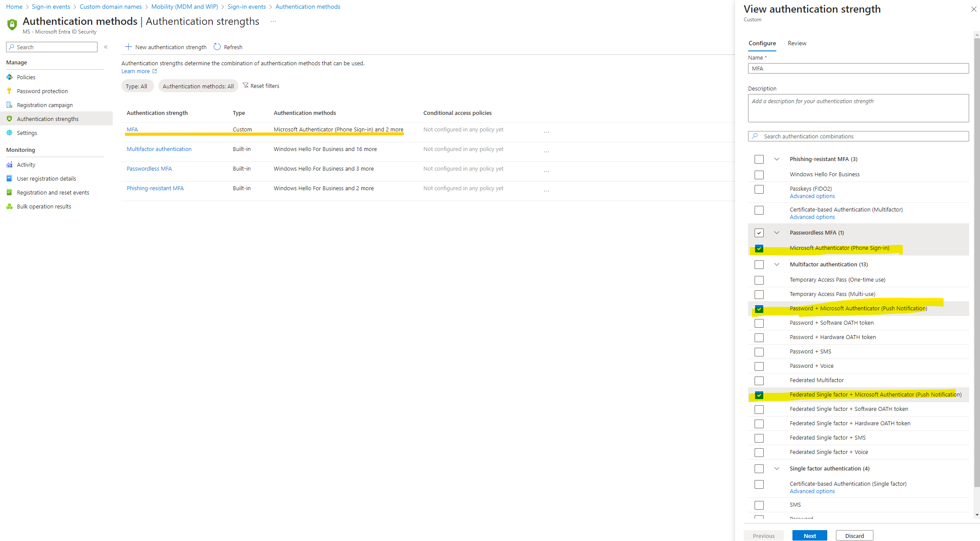Click the Learn more link

(x=135, y=71)
